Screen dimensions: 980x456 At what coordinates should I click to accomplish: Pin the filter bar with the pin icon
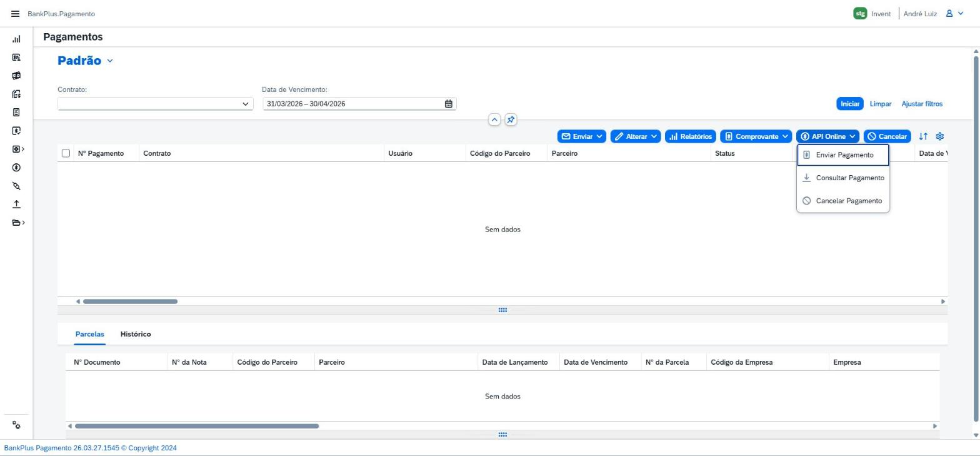point(511,119)
